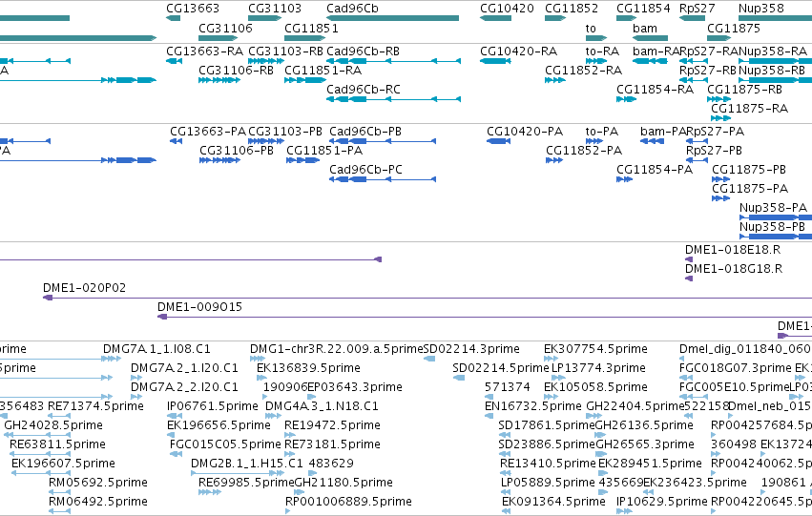Viewport: 812px width, 516px height.
Task: Select the CG31106-RB transcript label
Action: pos(236,71)
